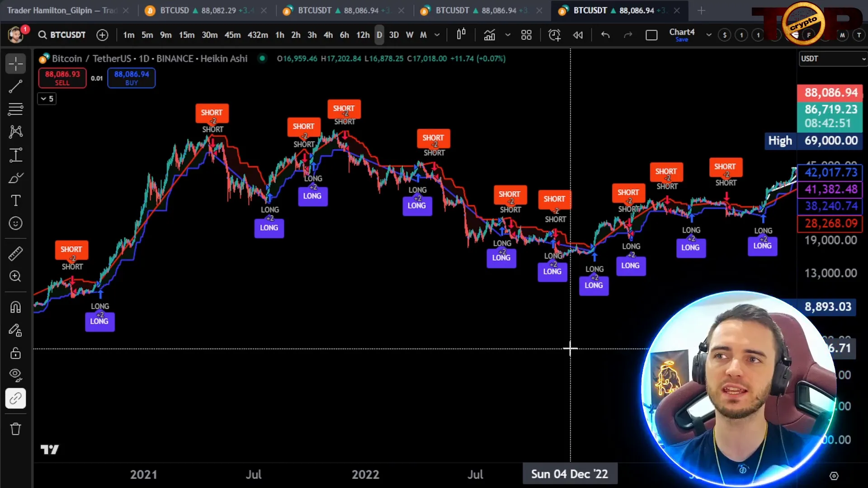Toggle magnet mode for drawings
The height and width of the screenshot is (488, 868).
[x=15, y=307]
